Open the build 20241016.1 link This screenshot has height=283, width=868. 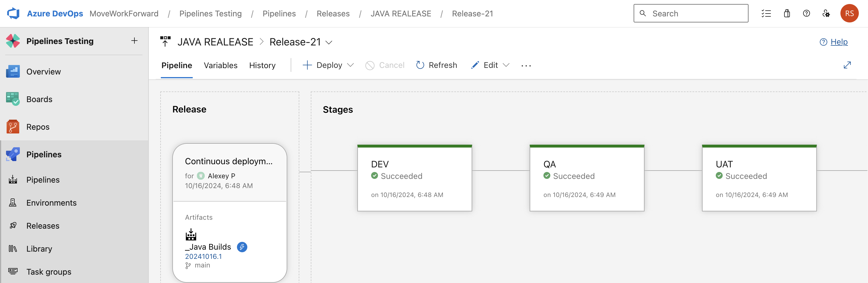203,256
